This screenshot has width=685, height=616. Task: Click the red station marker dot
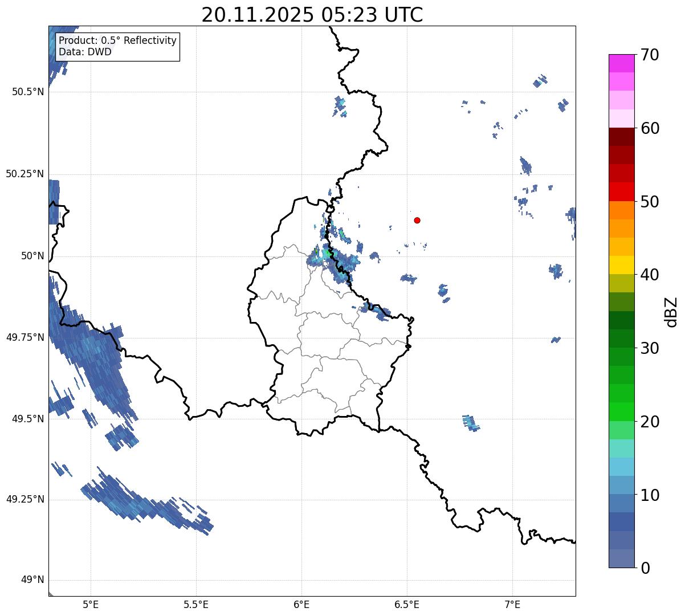point(417,220)
